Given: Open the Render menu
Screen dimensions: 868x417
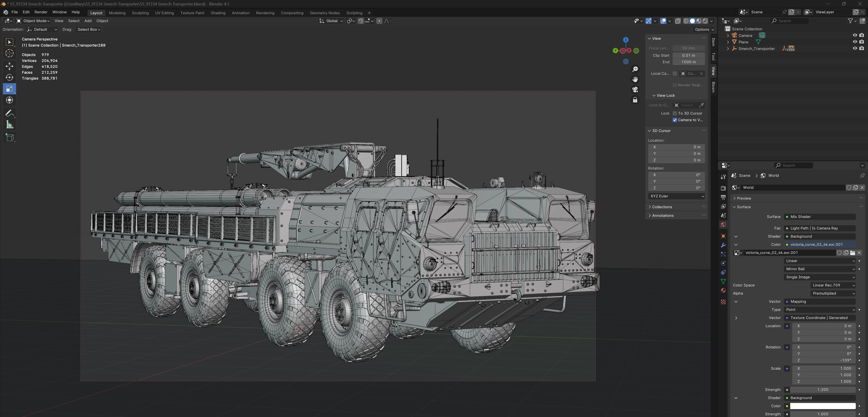Looking at the screenshot, I should [41, 12].
